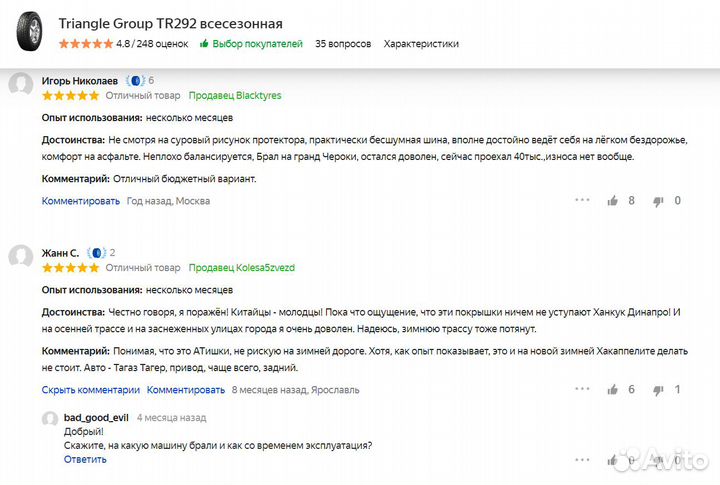Reply to bad_good_evil's comment
Viewport: 720px width, 485px height.
tap(85, 460)
